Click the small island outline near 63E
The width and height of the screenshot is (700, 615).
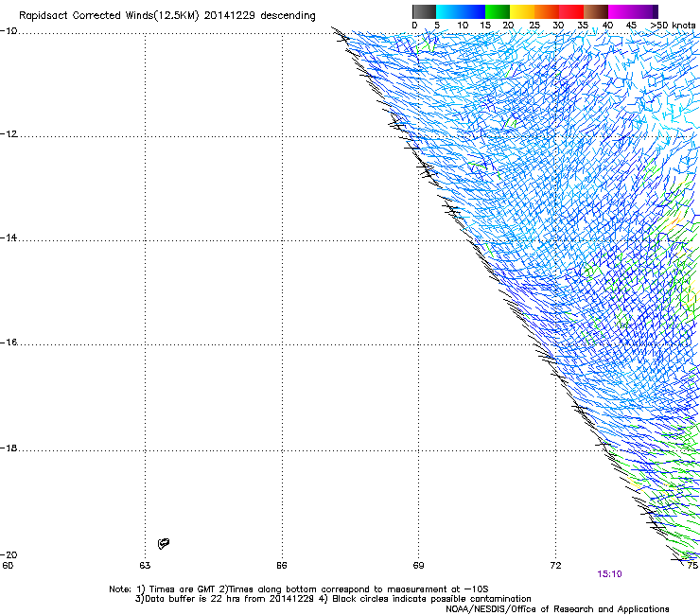tap(164, 543)
